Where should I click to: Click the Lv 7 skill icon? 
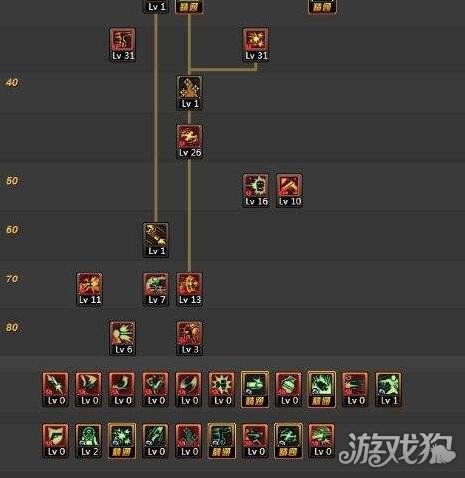(x=156, y=289)
